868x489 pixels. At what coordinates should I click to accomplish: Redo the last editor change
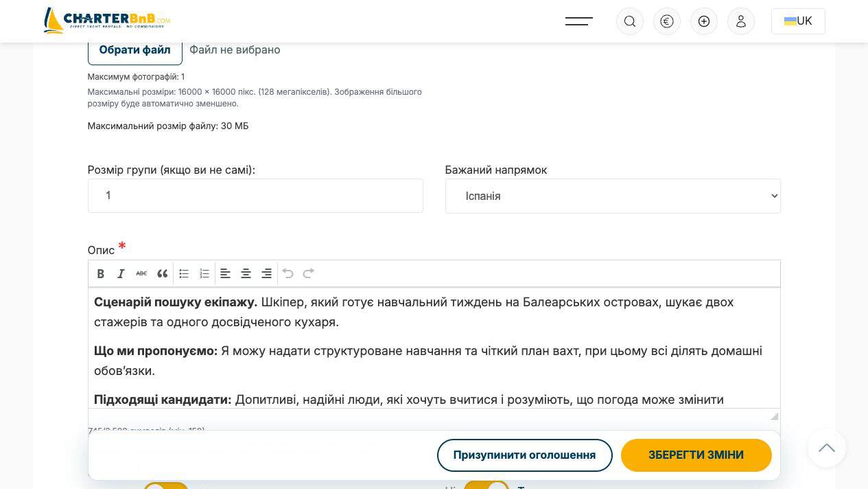coord(309,273)
